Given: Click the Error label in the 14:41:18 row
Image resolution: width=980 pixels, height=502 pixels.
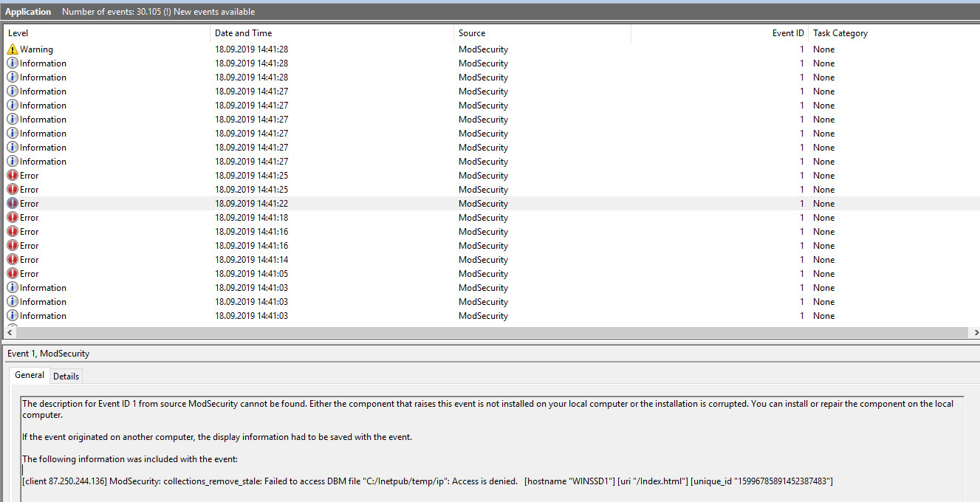Looking at the screenshot, I should pyautogui.click(x=30, y=218).
